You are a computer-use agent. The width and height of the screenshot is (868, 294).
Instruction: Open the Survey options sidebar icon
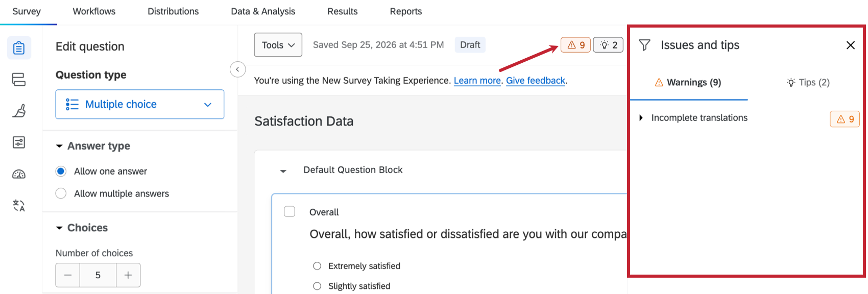[19, 142]
